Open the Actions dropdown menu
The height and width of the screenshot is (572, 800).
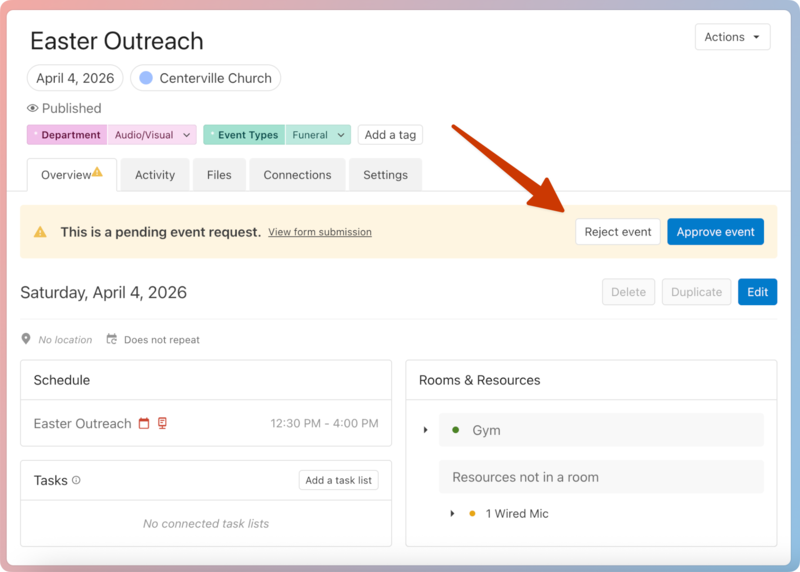732,37
